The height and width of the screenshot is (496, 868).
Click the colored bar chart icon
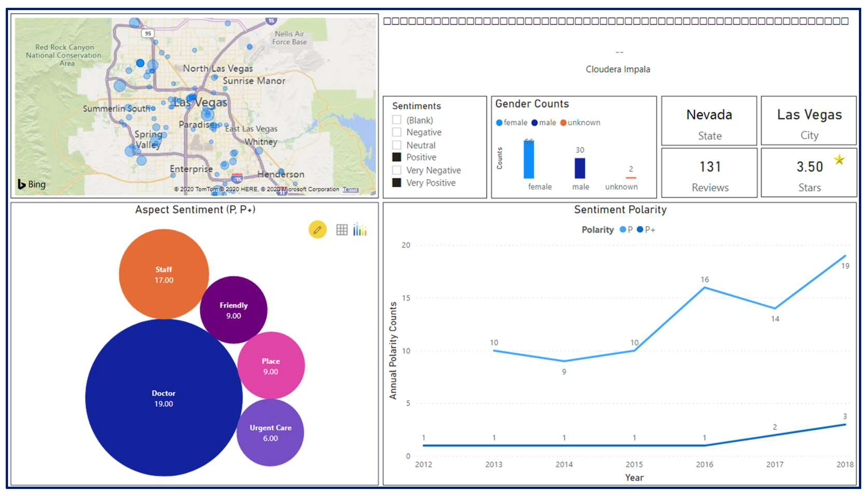tap(360, 230)
